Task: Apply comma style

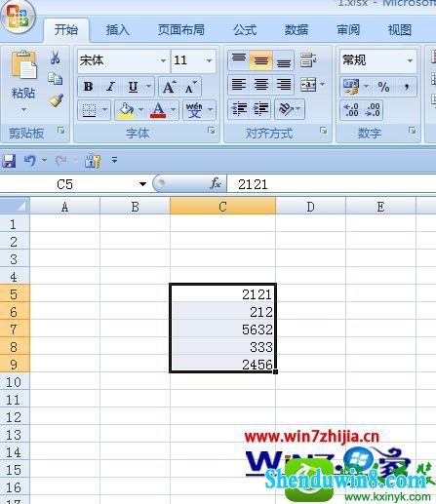Action: click(x=406, y=87)
